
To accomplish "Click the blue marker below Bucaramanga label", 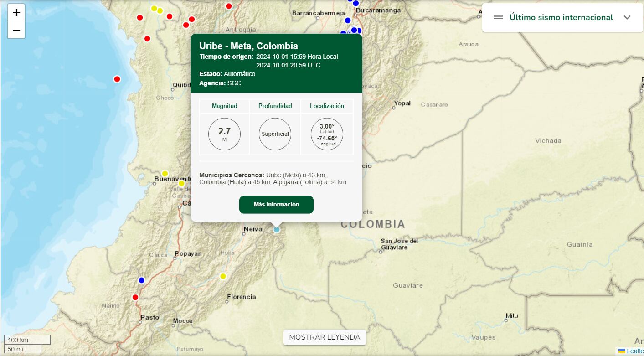I will pos(348,20).
